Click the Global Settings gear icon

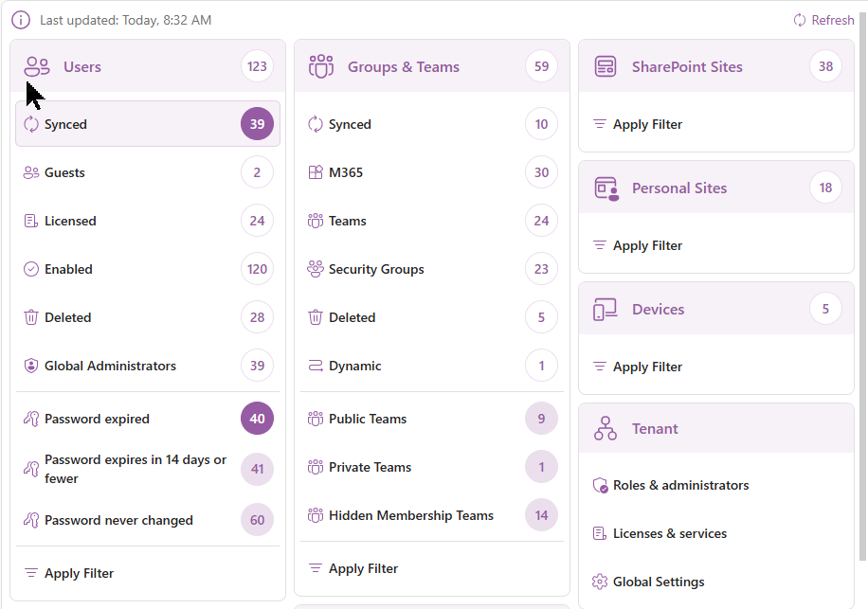[599, 582]
